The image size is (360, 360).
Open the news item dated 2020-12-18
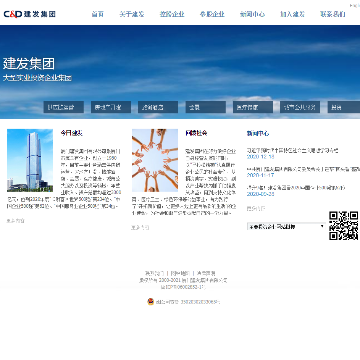point(292,151)
